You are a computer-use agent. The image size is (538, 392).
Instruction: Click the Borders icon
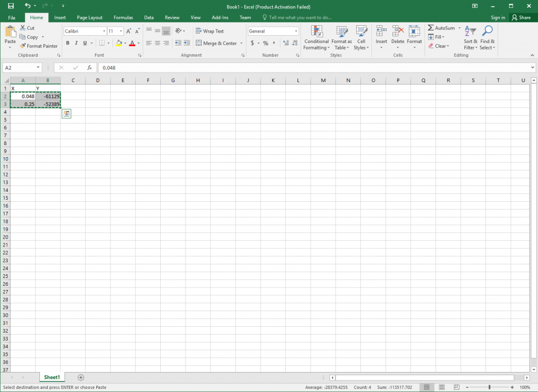[102, 43]
